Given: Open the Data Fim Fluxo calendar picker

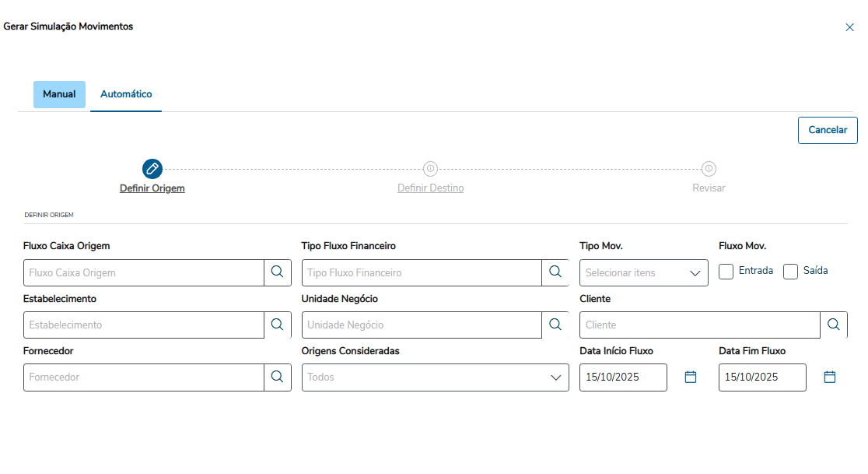Looking at the screenshot, I should tap(830, 377).
